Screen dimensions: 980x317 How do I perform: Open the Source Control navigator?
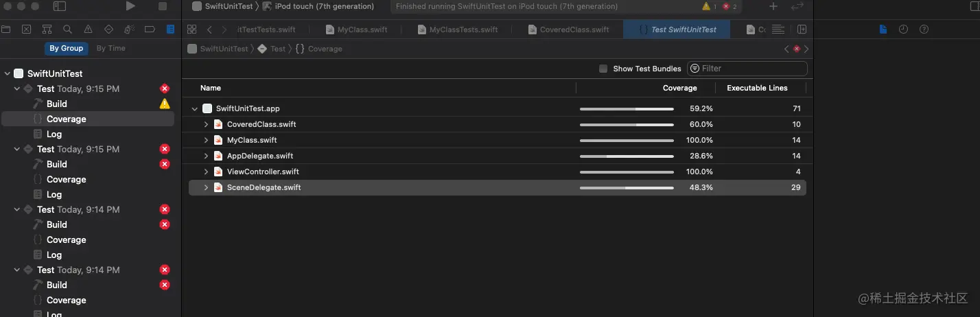tap(26, 30)
